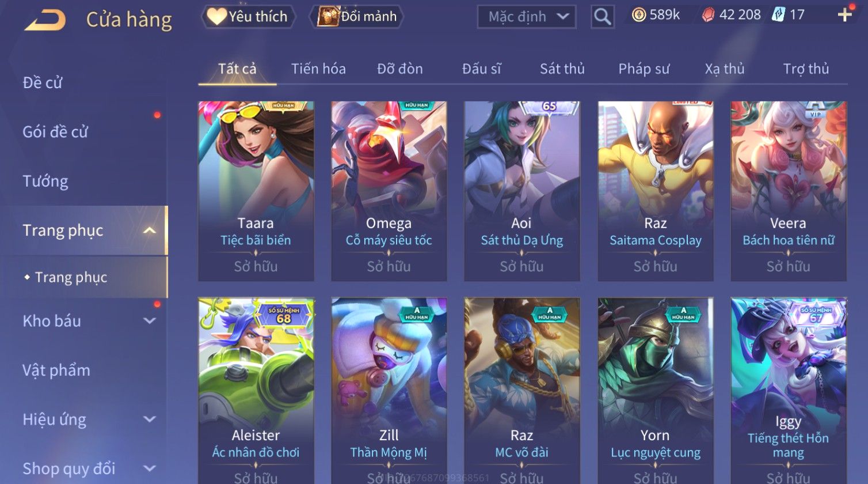Select the Veera Bách hoa tiên nữ card
This screenshot has width=868, height=484.
[x=789, y=191]
